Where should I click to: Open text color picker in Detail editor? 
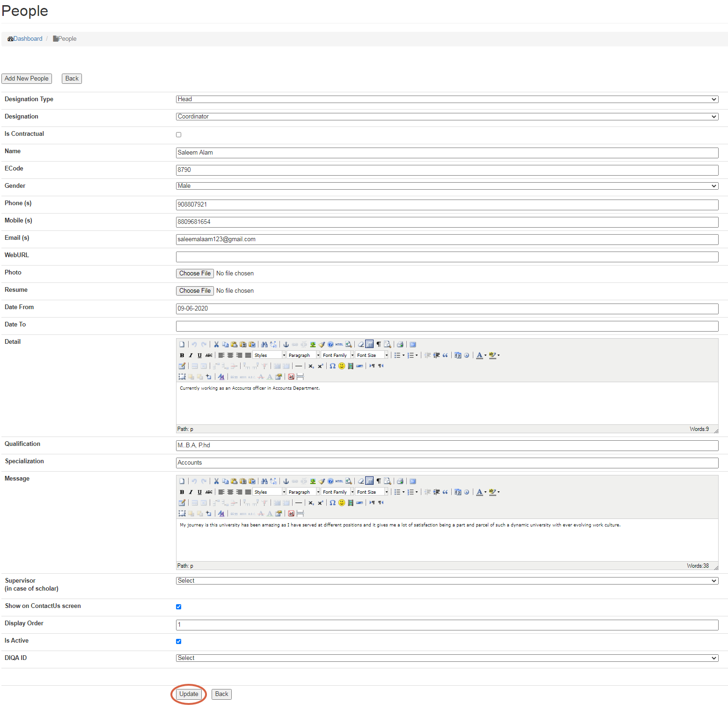[479, 355]
